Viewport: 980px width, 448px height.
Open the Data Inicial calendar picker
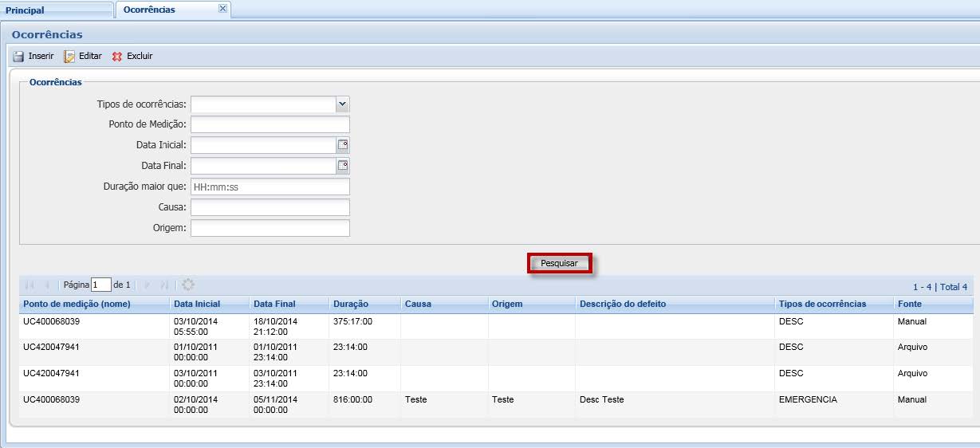343,145
